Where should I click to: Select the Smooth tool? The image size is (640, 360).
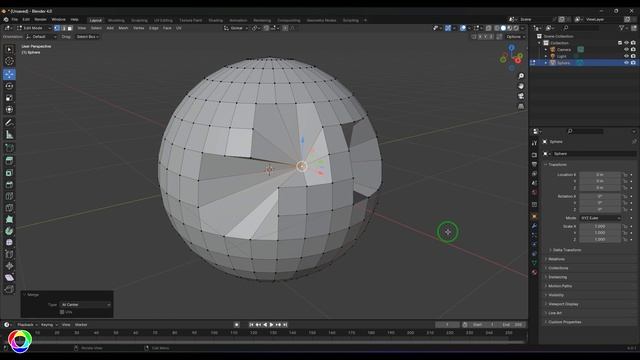click(9, 242)
